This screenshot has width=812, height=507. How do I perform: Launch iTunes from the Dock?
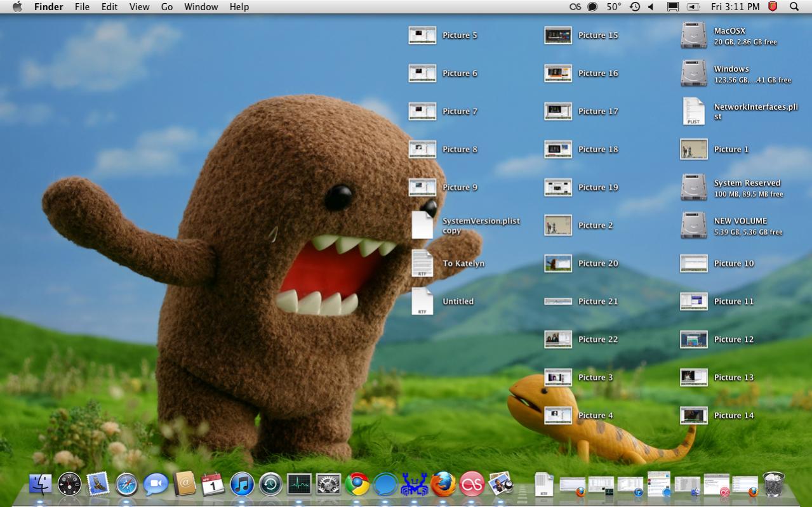click(x=242, y=485)
